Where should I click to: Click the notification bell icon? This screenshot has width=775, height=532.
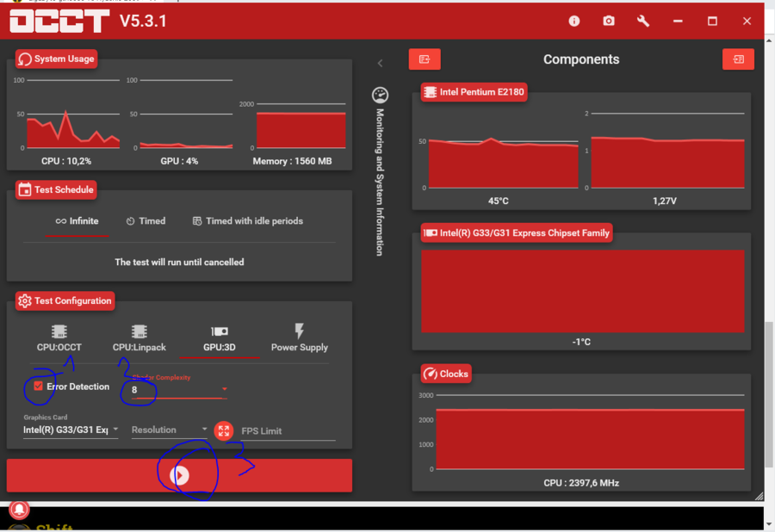19,510
